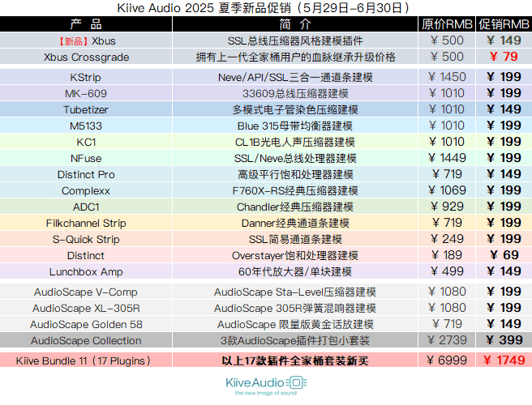Select the 产品 column header
The image size is (532, 405).
pos(86,24)
